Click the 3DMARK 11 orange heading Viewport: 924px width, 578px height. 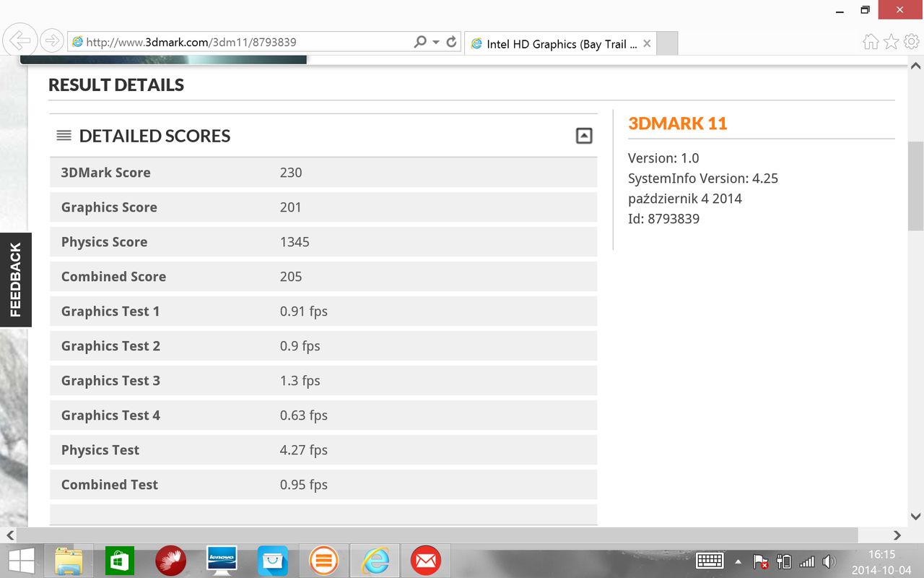click(678, 124)
